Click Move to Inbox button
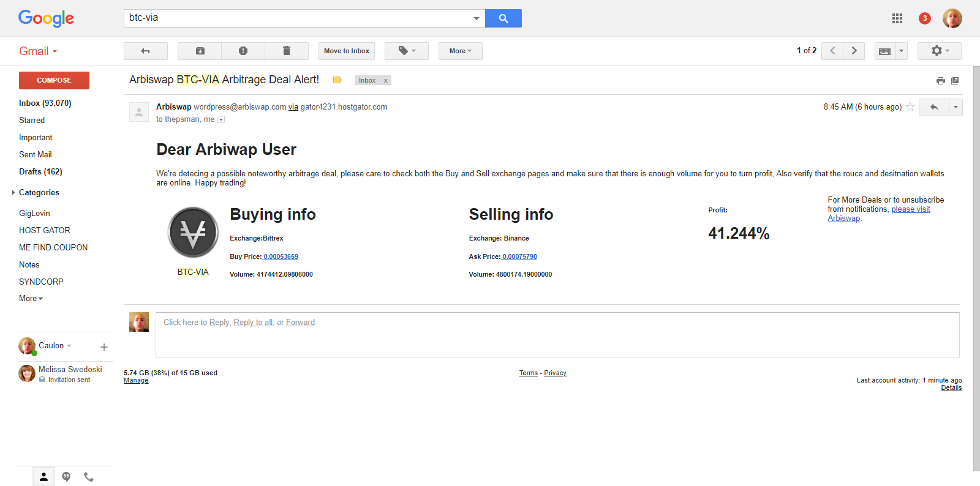 pyautogui.click(x=347, y=51)
